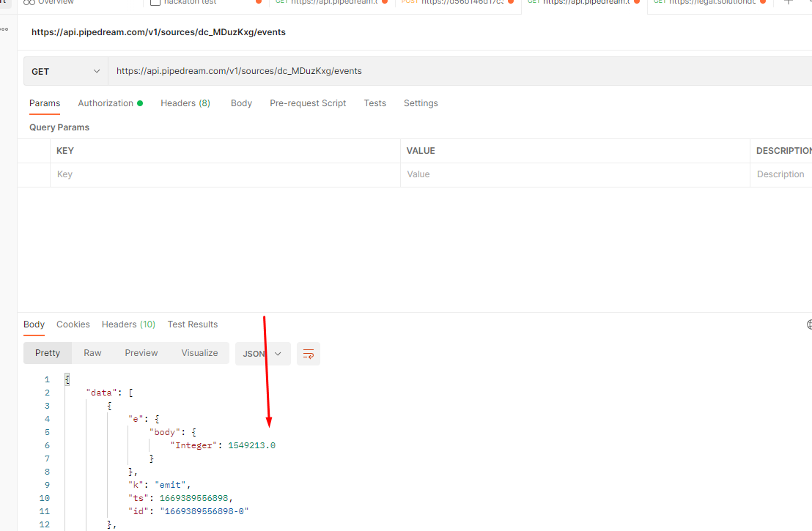This screenshot has height=531, width=812.
Task: Switch to the Pre-request Script tab
Action: [308, 103]
